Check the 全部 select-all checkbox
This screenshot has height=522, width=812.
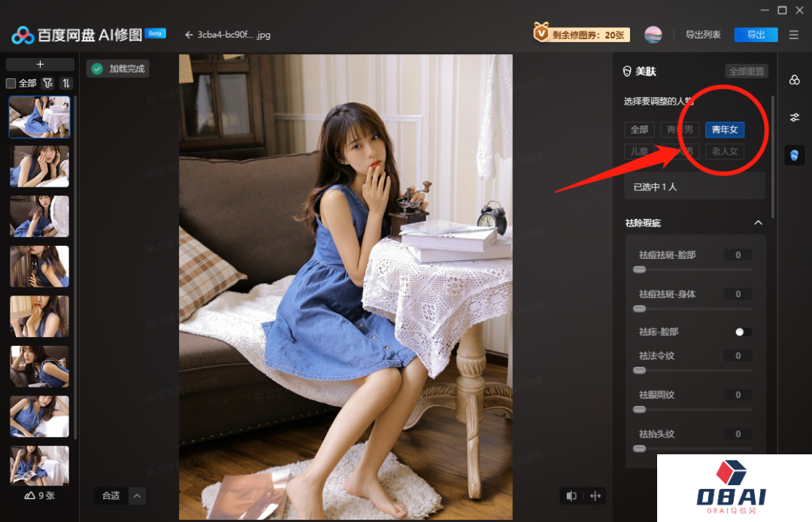[11, 83]
